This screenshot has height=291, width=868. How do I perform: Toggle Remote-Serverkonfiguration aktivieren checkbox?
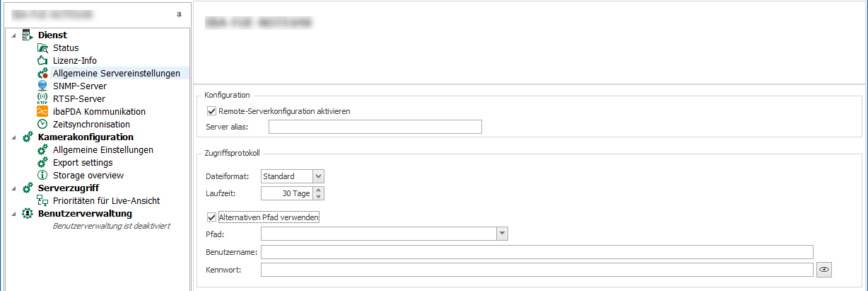point(211,111)
